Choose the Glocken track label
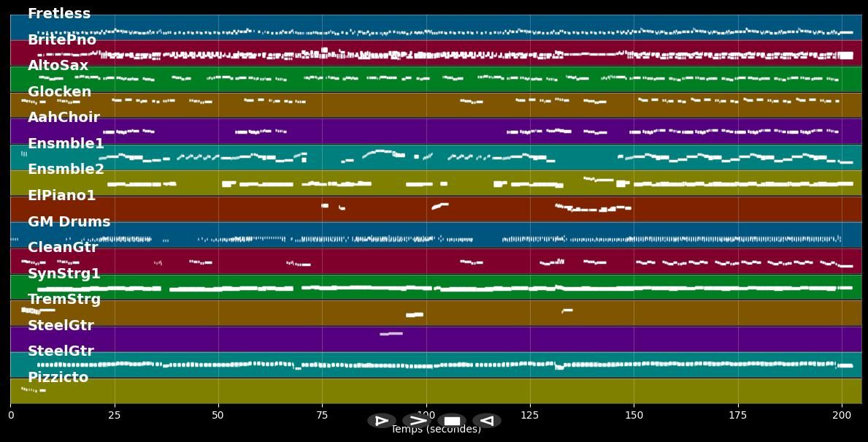The width and height of the screenshot is (868, 442). click(x=59, y=92)
